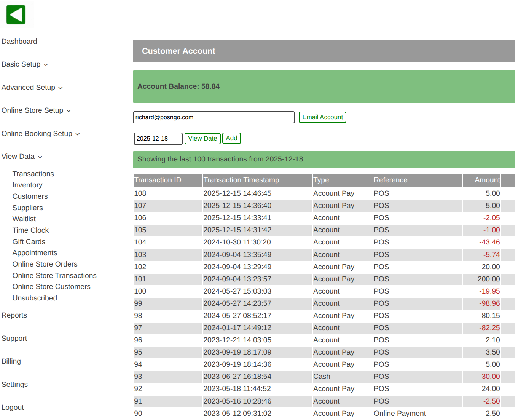Collapse the View Data menu

22,157
